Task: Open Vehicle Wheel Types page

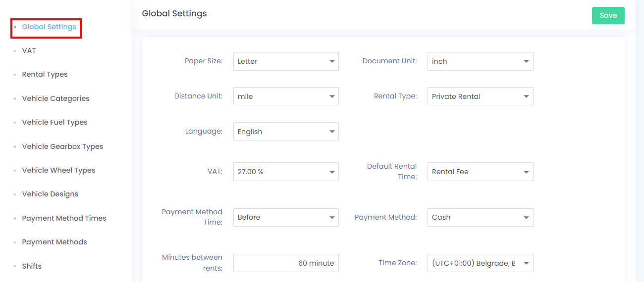Action: pyautogui.click(x=58, y=170)
